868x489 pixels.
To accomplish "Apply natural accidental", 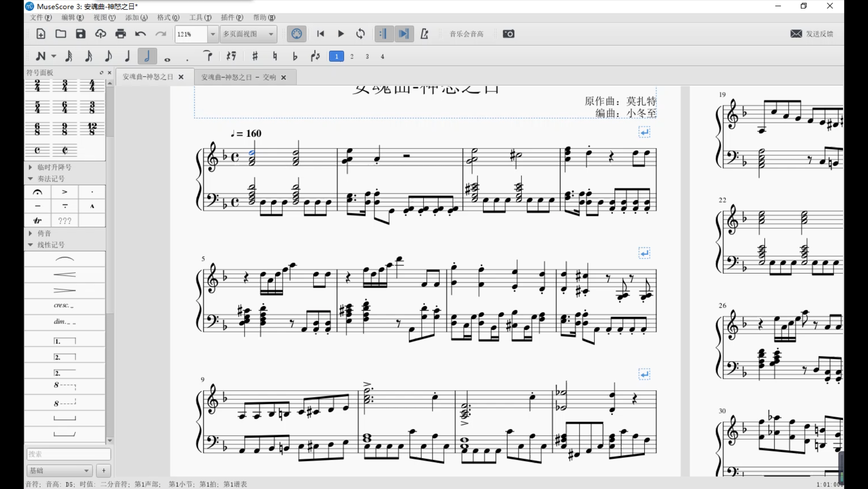I will pos(275,56).
